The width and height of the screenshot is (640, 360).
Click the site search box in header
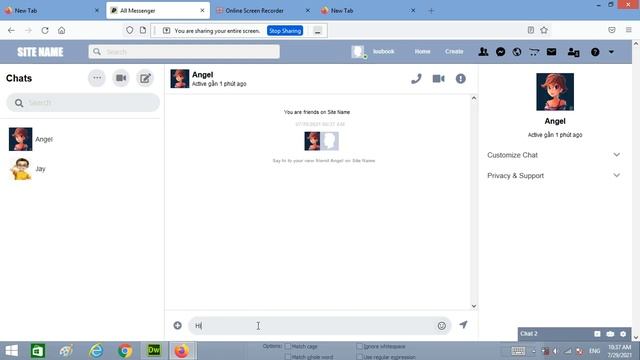(x=184, y=52)
